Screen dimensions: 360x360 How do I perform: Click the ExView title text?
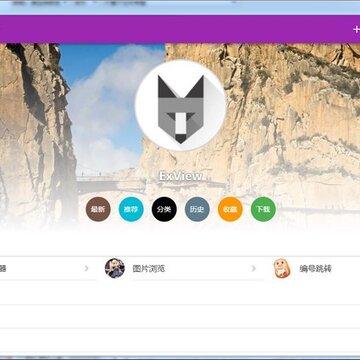(x=181, y=176)
